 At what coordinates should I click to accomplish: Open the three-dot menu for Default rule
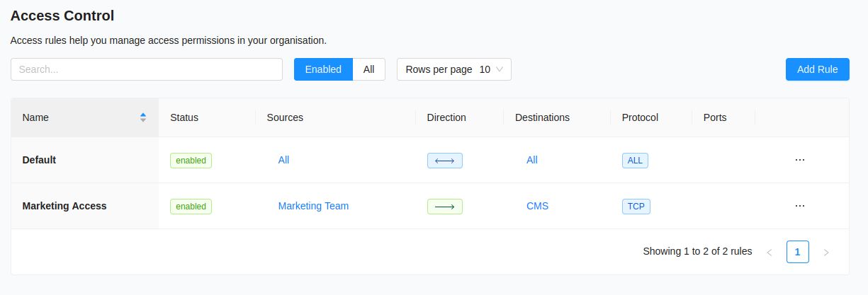click(x=800, y=160)
